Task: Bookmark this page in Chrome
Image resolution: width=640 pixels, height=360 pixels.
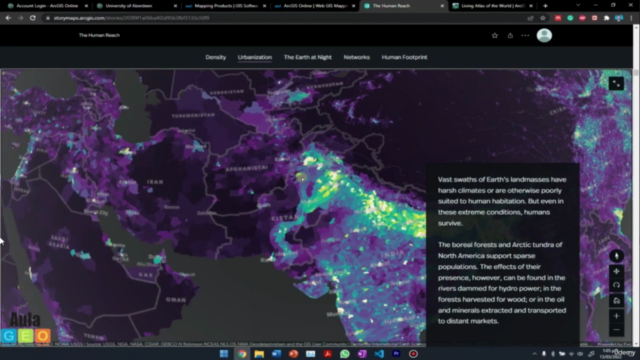Action: [542, 18]
